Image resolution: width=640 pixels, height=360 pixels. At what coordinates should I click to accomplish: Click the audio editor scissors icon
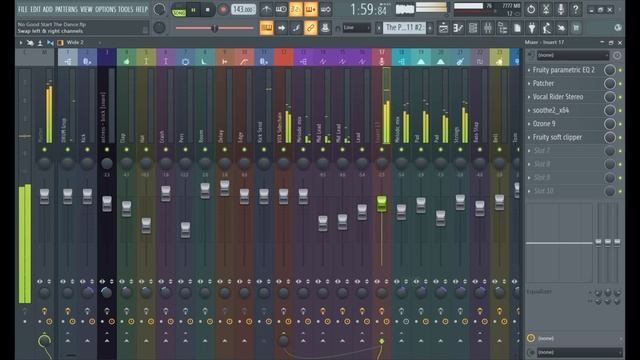pyautogui.click(x=546, y=9)
